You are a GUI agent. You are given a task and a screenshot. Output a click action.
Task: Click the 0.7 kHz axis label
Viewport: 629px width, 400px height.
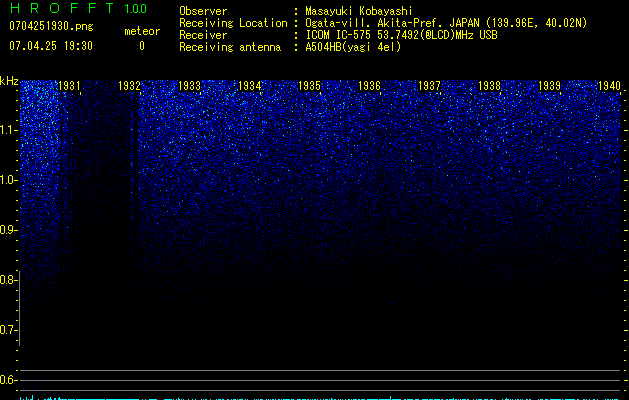(8, 330)
